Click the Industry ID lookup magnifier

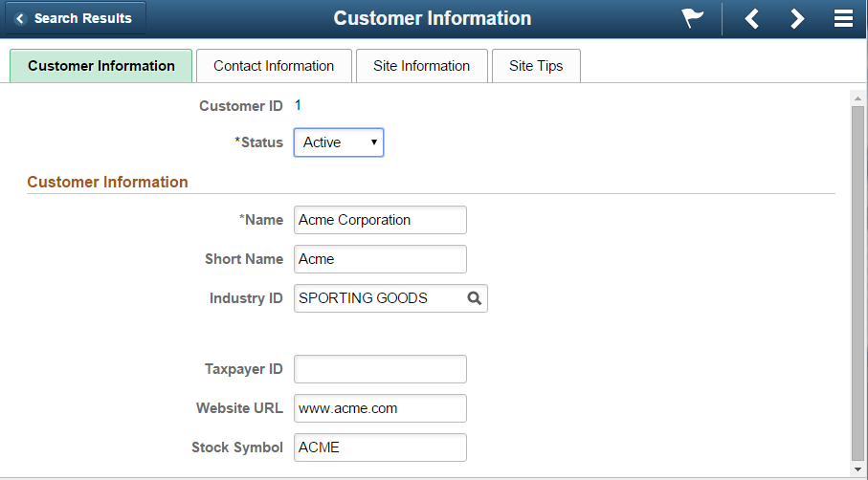click(x=474, y=298)
